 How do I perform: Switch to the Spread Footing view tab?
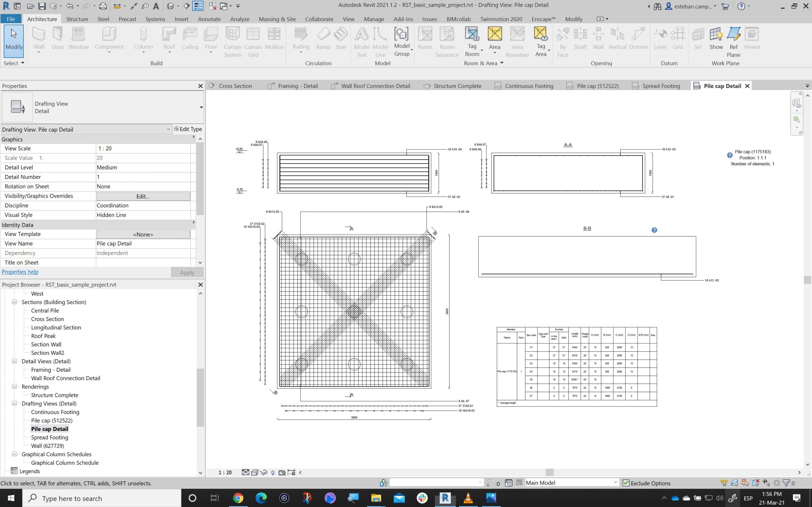(661, 86)
